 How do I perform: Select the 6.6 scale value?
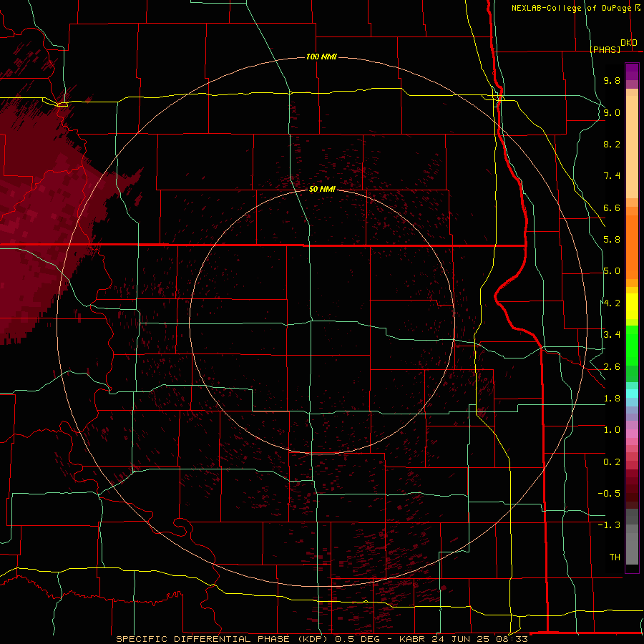[x=612, y=208]
